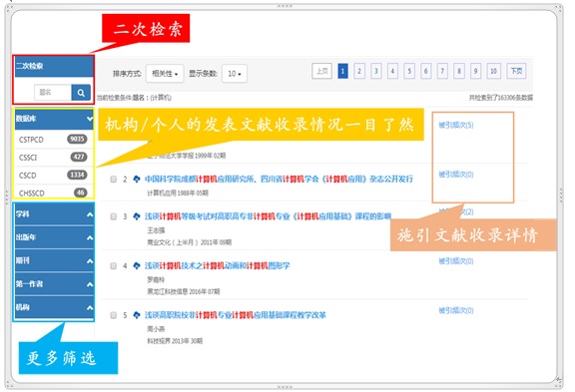Expand the 出版年 filter section
575x392 pixels.
click(54, 237)
